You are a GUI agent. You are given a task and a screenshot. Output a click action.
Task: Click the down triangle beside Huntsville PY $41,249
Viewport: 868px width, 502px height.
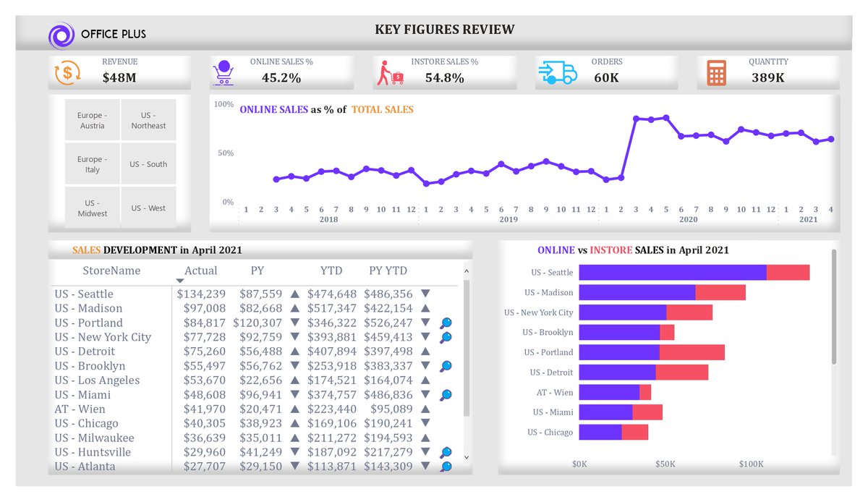click(294, 452)
